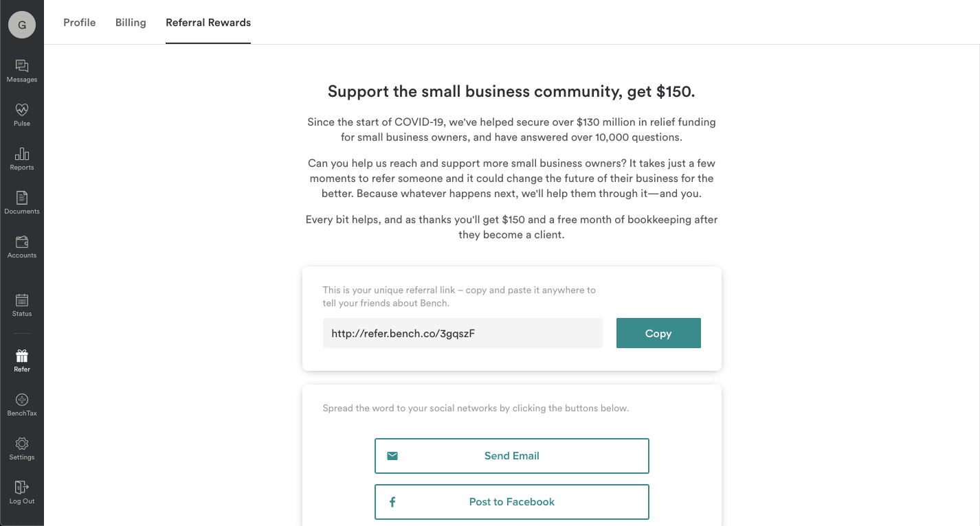Log Out using the sidebar icon

pos(22,488)
